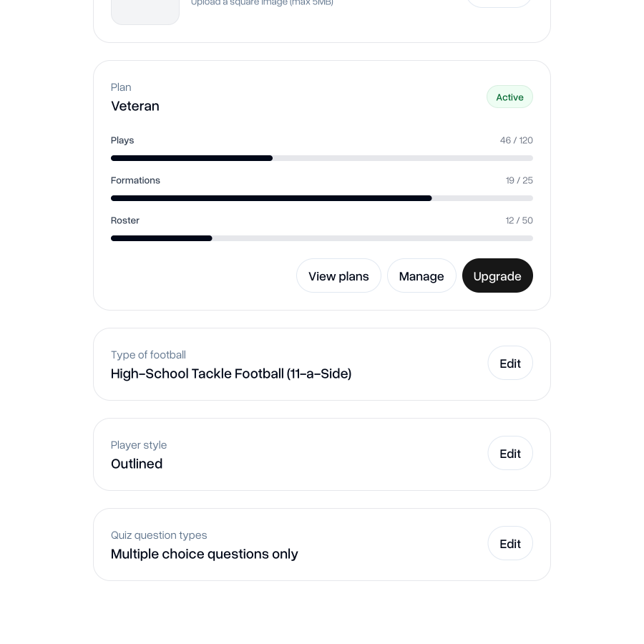Viewport: 644px width, 644px height.
Task: Select the High-School Tackle Football text
Action: tap(231, 374)
